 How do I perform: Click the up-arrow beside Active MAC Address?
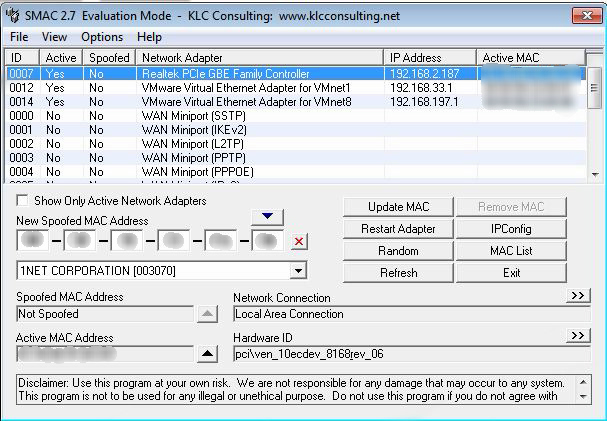pos(205,353)
